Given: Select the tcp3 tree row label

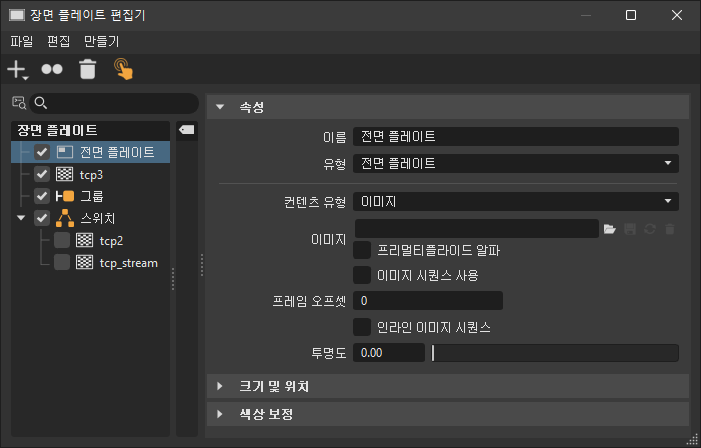Looking at the screenshot, I should (x=91, y=174).
